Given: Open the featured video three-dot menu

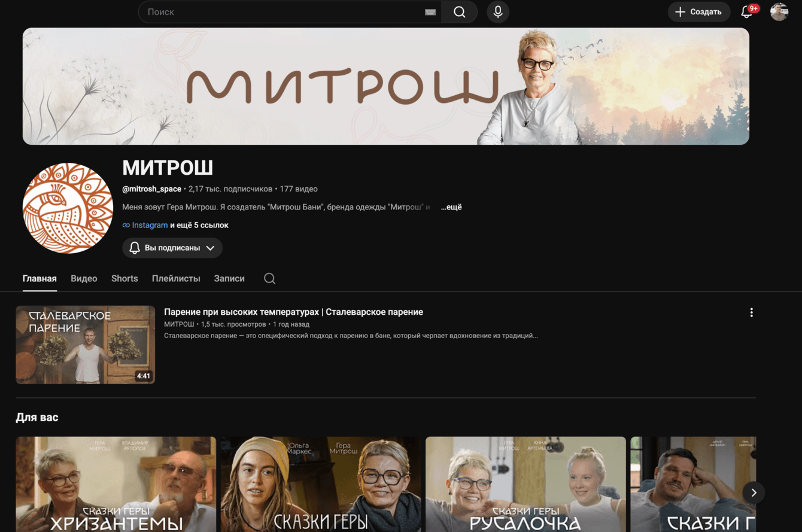Looking at the screenshot, I should pos(751,312).
